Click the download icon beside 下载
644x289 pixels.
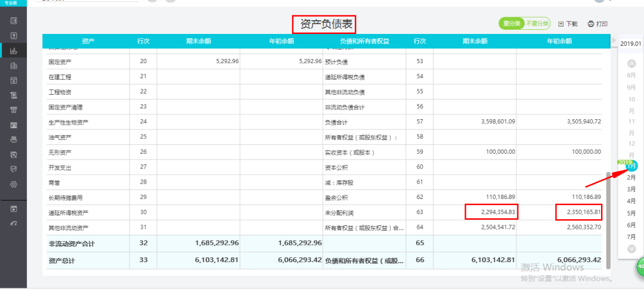click(561, 24)
